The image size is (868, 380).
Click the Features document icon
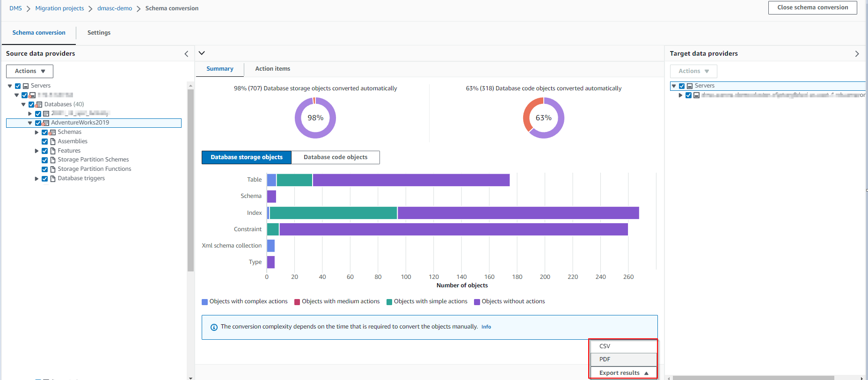click(53, 151)
